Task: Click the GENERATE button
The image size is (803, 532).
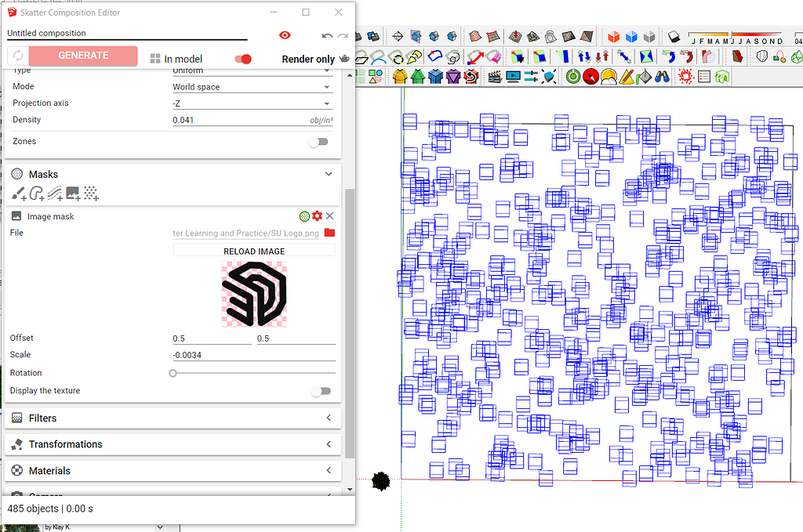Action: [x=84, y=56]
